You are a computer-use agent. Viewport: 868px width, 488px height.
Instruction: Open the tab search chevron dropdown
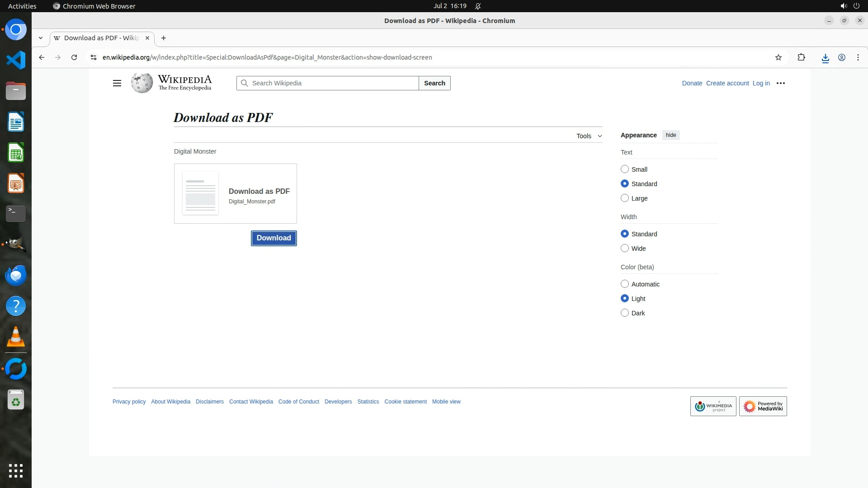41,38
